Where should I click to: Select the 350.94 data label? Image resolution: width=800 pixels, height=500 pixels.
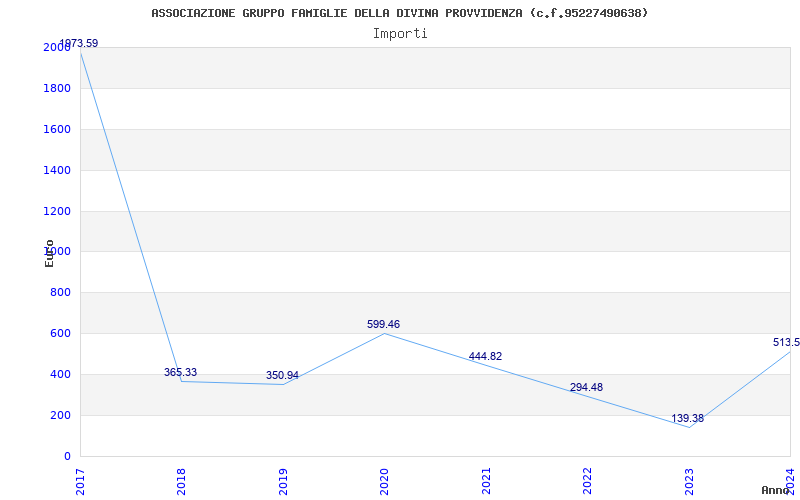pos(282,376)
